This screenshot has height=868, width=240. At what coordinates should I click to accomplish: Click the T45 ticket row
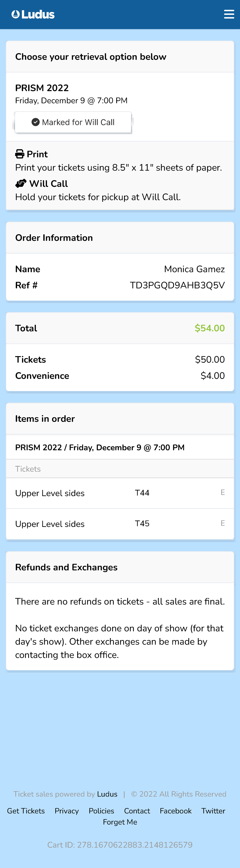tap(120, 524)
